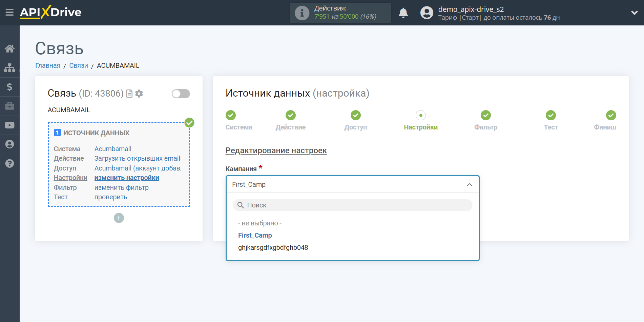The height and width of the screenshot is (322, 644).
Task: Select '- не выбрано -' option
Action: click(260, 223)
